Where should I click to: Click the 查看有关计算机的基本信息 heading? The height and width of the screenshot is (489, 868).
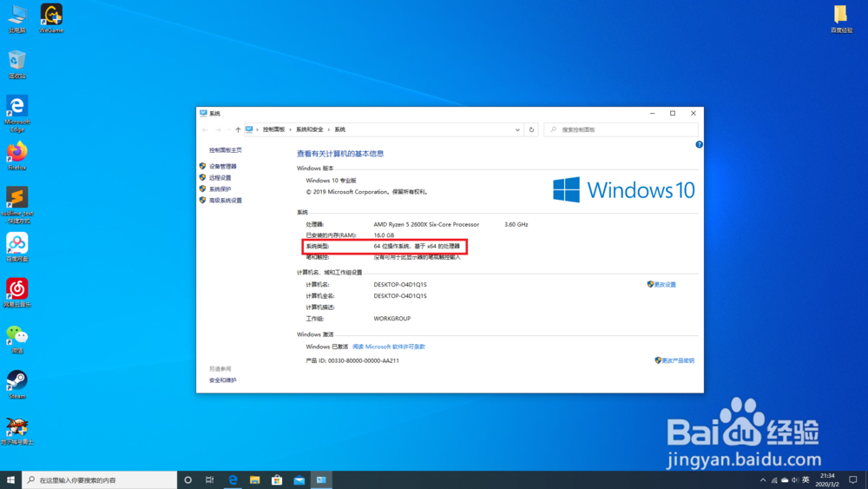pyautogui.click(x=340, y=154)
